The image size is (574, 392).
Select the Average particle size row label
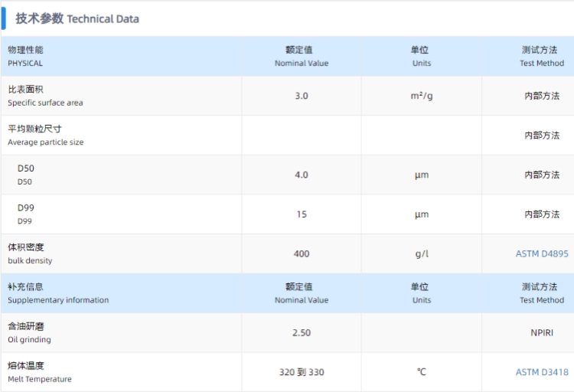pos(46,136)
